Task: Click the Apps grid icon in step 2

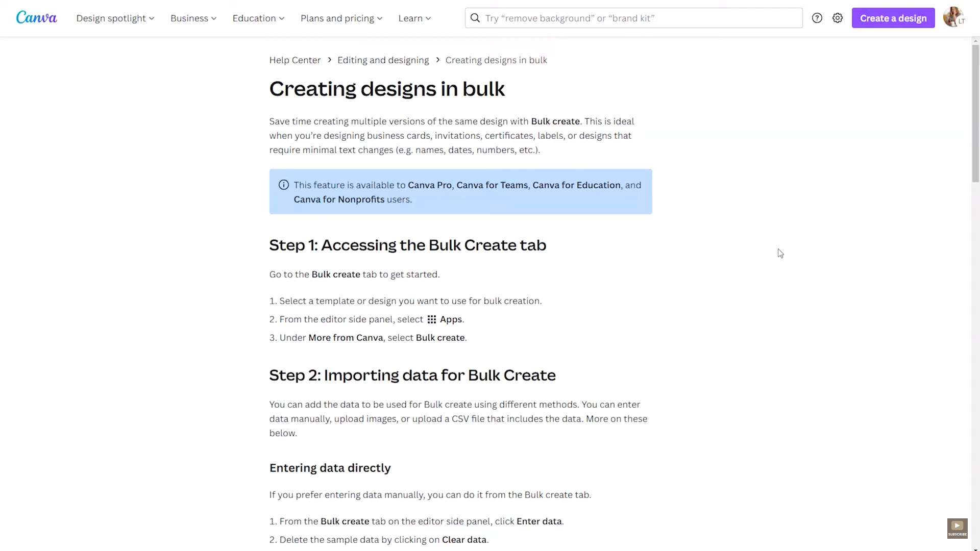Action: pos(432,319)
